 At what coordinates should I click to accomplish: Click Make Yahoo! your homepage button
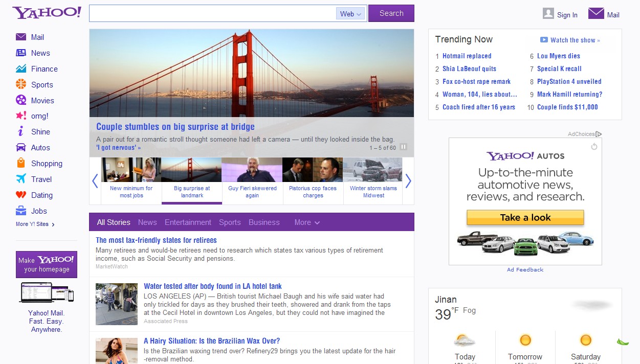coord(47,264)
